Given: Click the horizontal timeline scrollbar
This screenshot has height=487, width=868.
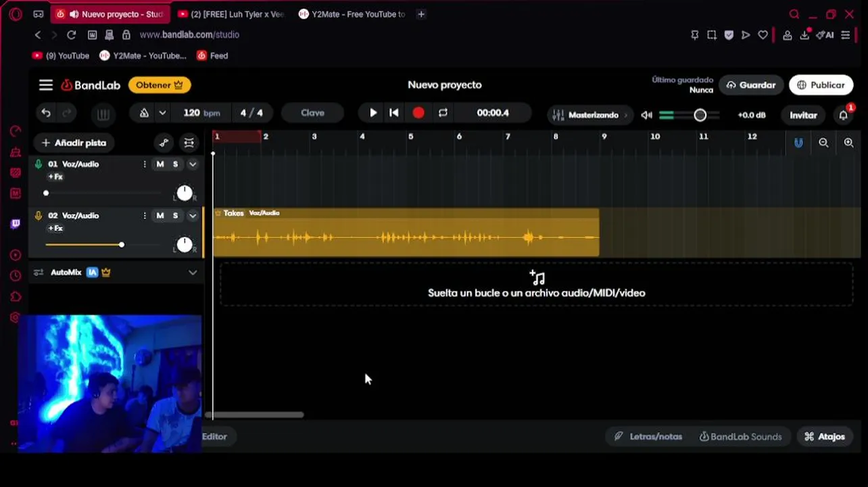Looking at the screenshot, I should [x=254, y=415].
